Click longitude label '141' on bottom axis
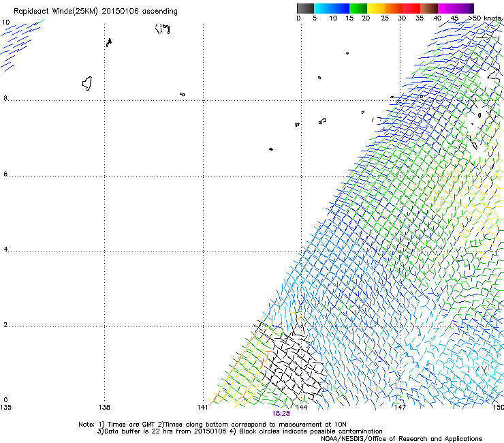The height and width of the screenshot is (443, 504). (x=202, y=408)
